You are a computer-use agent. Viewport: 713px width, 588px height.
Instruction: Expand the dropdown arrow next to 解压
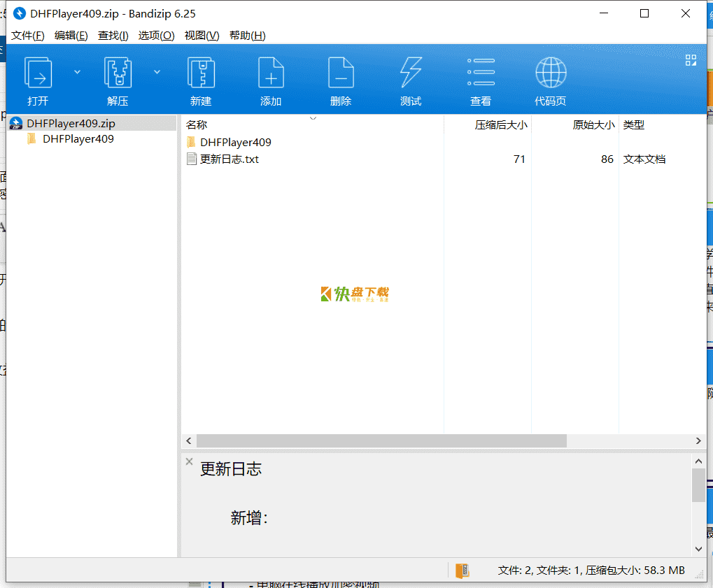pyautogui.click(x=157, y=72)
